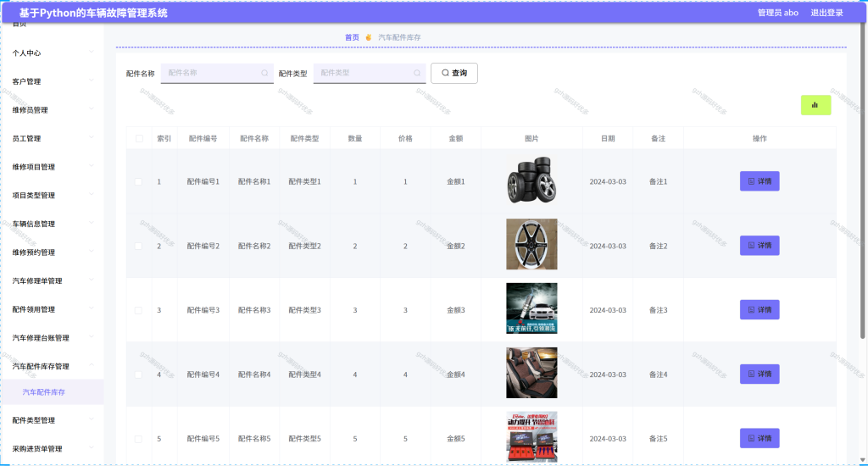Click the 查询 search button

[454, 73]
